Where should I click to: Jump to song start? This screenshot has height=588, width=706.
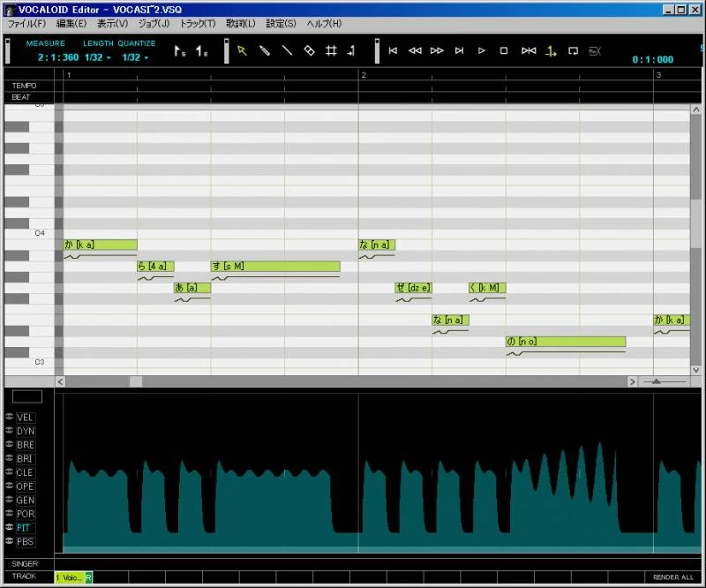(393, 50)
